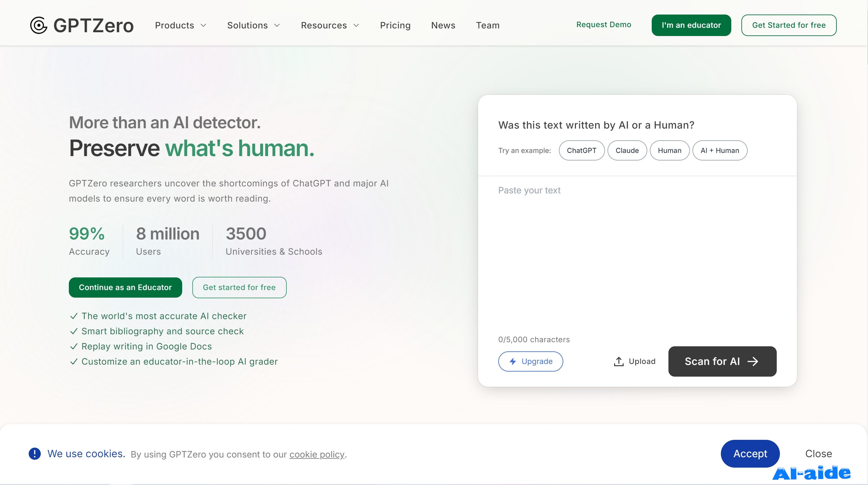868x485 pixels.
Task: Click the 'Was this text written by AI' heading
Action: coord(596,125)
